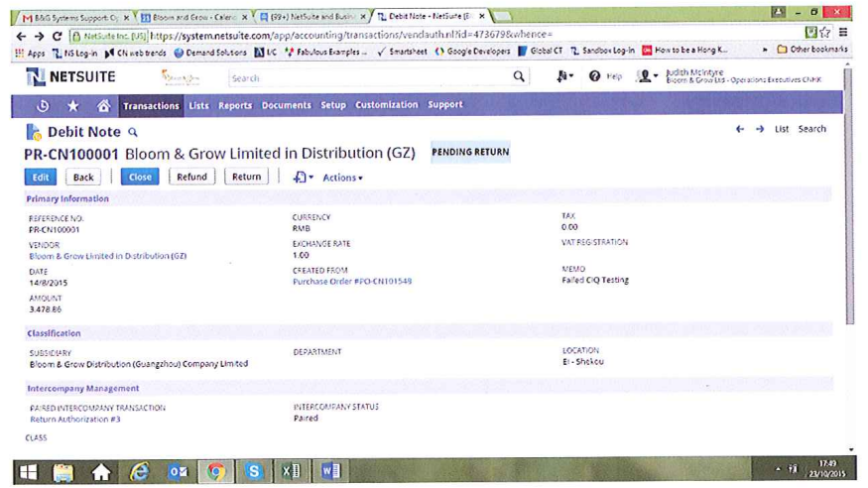Click the Back button
This screenshot has width=868, height=488.
[x=83, y=178]
